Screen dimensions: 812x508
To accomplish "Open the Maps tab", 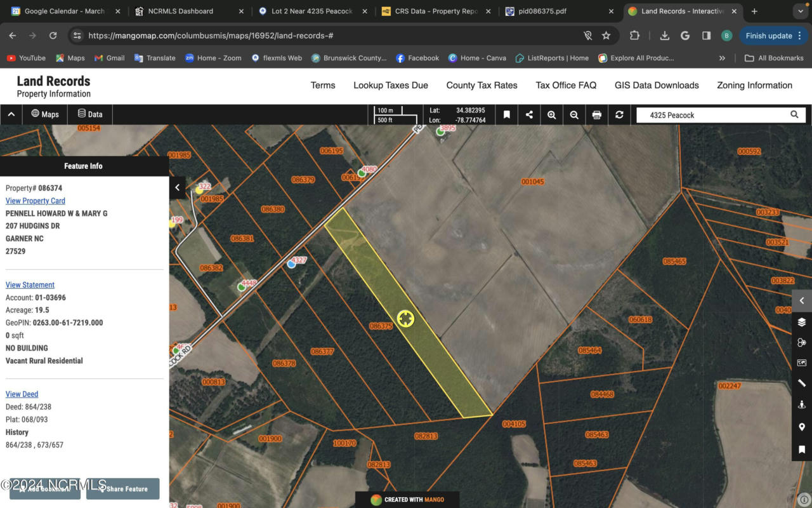I will click(45, 114).
